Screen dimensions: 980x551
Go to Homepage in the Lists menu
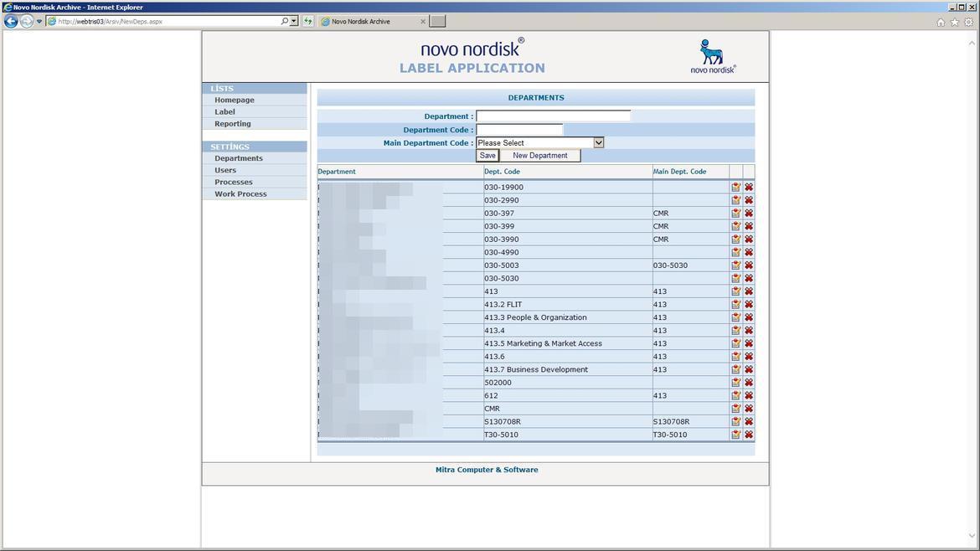pyautogui.click(x=235, y=100)
